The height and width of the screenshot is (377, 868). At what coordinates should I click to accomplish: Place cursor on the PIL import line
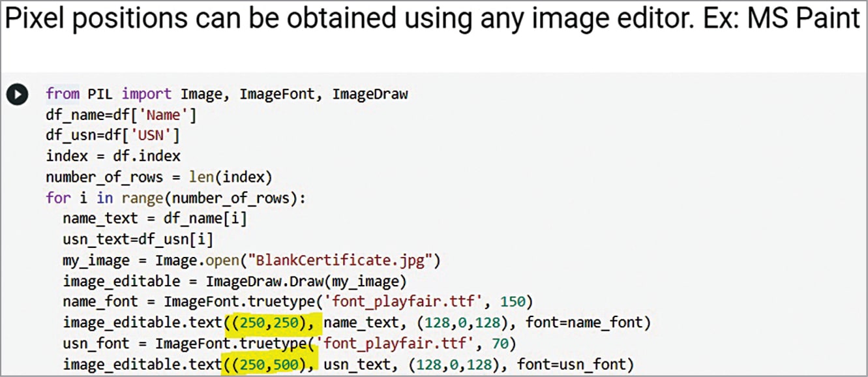point(226,94)
